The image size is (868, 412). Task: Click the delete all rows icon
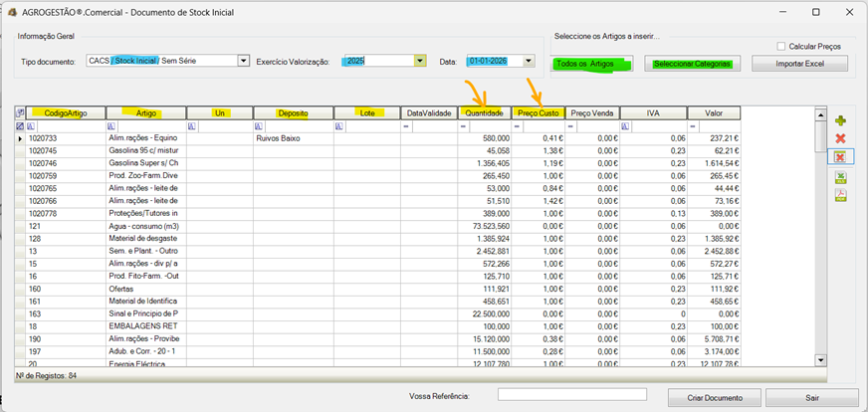(841, 157)
